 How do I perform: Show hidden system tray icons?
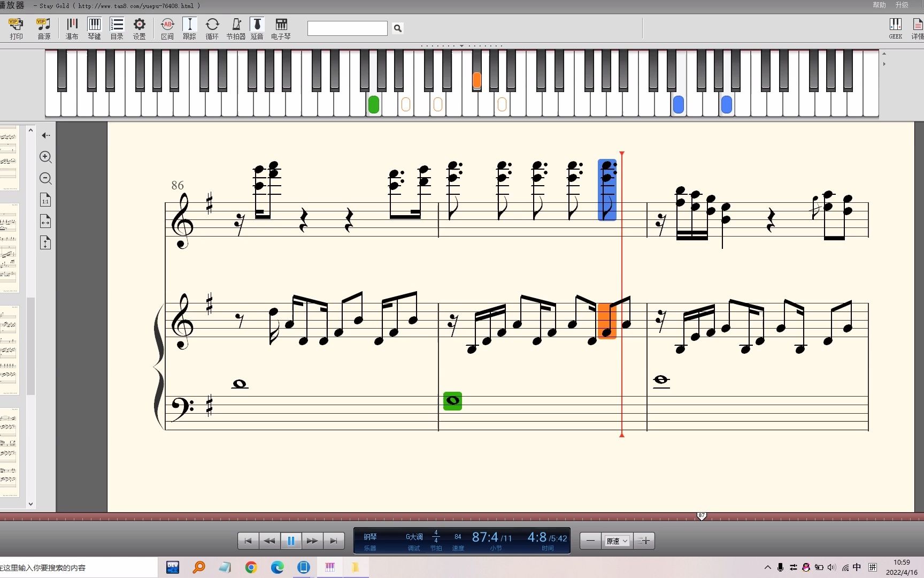tap(768, 567)
